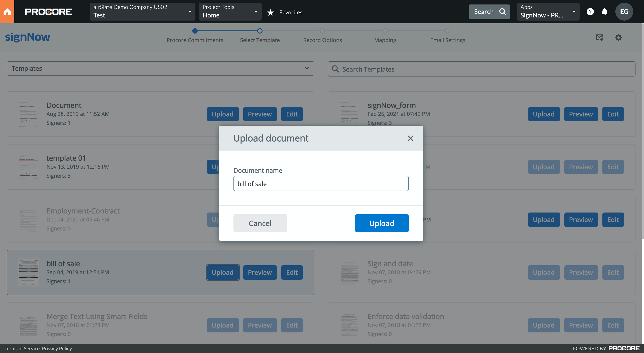This screenshot has height=353, width=644.
Task: Open the EG user avatar menu
Action: point(624,11)
